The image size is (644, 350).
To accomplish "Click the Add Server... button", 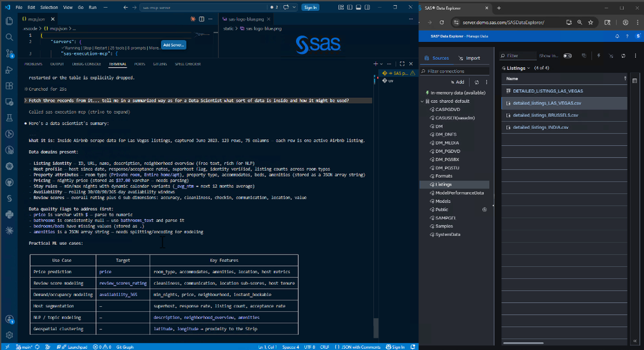I will click(173, 45).
